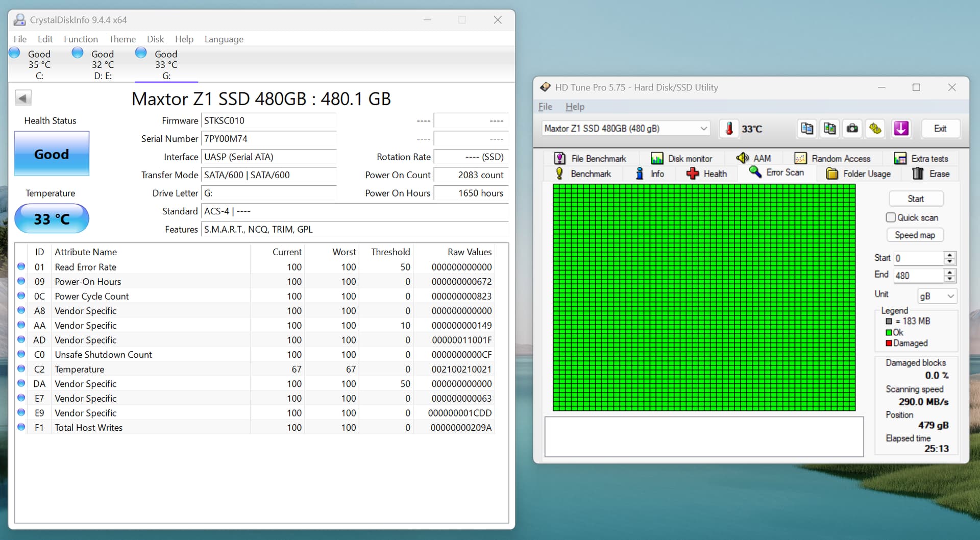Viewport: 980px width, 540px height.
Task: Click the Serial Number field 7PY00M74
Action: [x=268, y=139]
